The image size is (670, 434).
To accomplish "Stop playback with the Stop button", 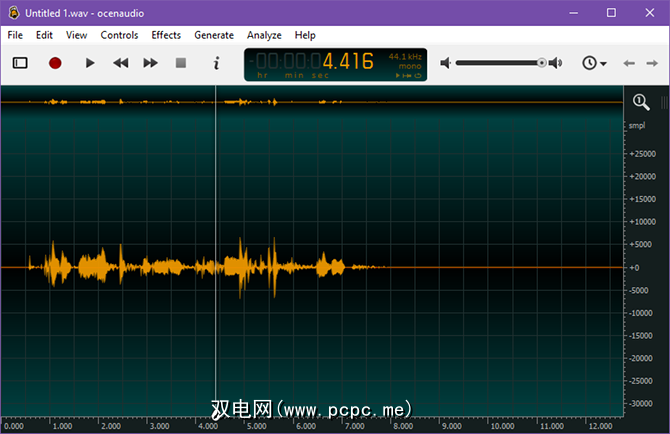I will tap(181, 63).
